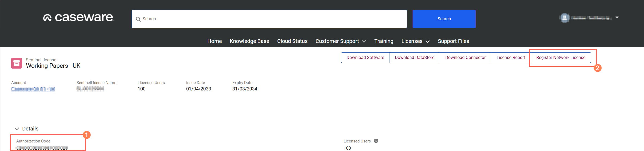The height and width of the screenshot is (151, 644).
Task: Click the Licensed Users value in Details
Action: point(347,148)
